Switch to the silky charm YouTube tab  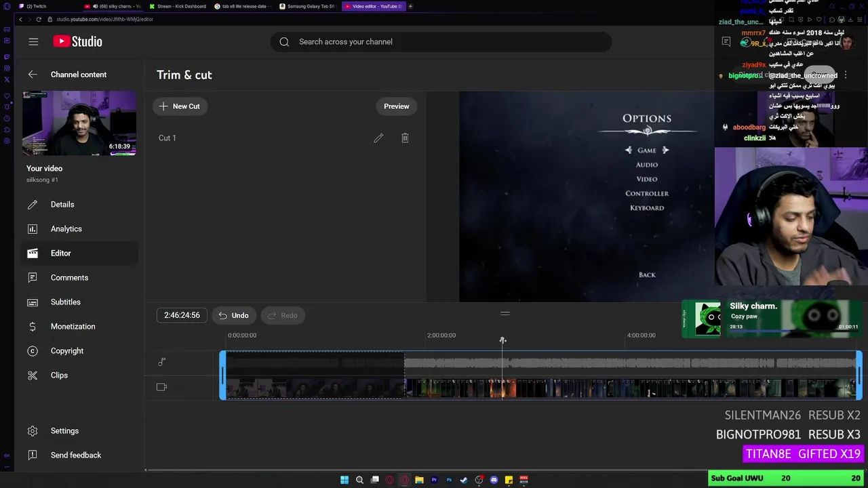pyautogui.click(x=113, y=6)
